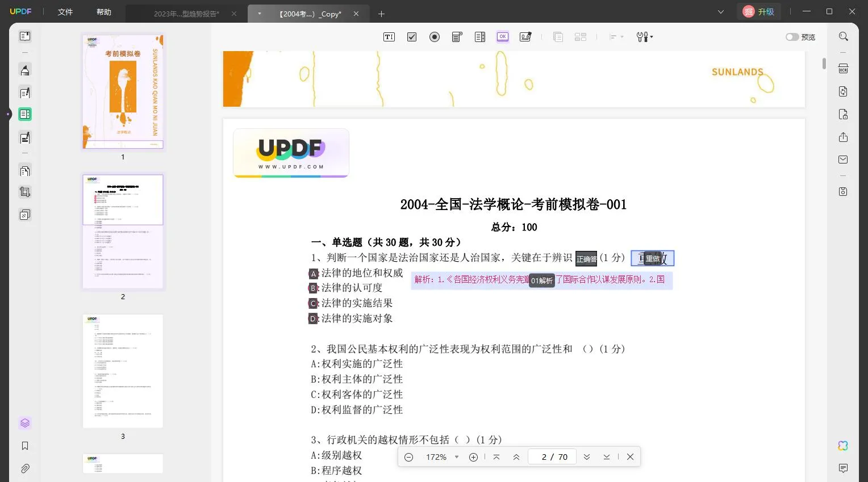This screenshot has width=868, height=482.
Task: Click the 重做 button field
Action: pyautogui.click(x=653, y=258)
